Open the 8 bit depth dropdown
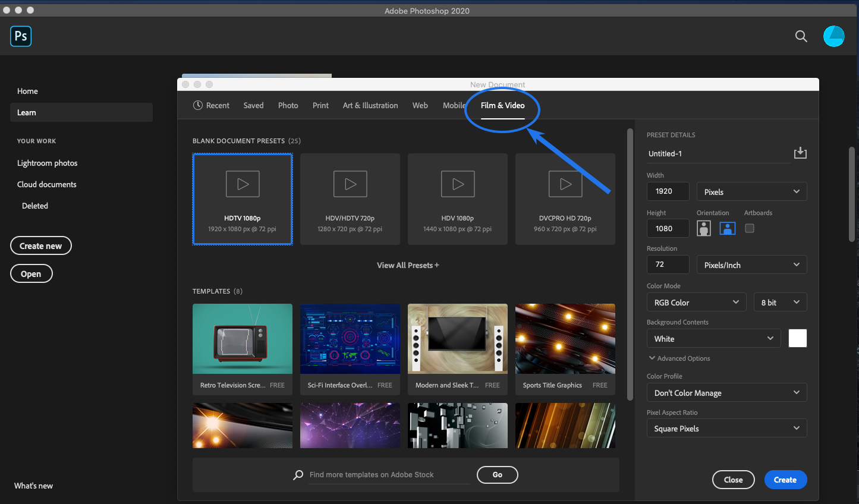Image resolution: width=859 pixels, height=504 pixels. click(x=780, y=302)
